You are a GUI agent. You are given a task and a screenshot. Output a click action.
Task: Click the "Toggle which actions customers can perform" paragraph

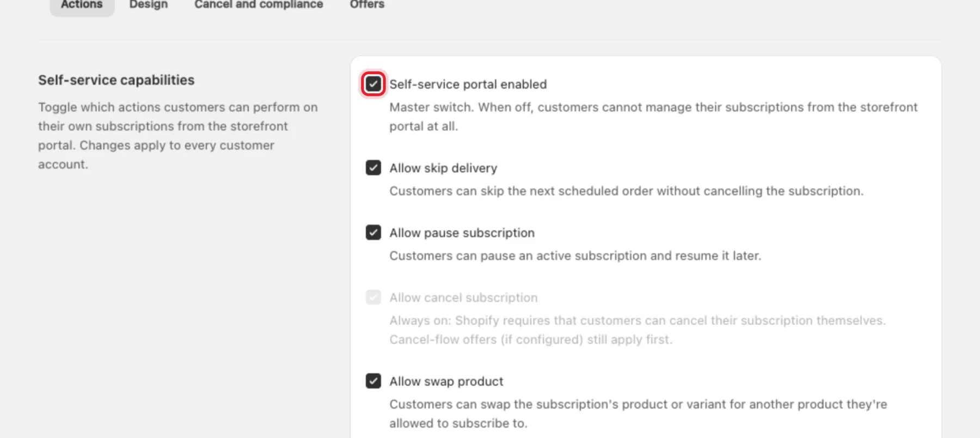click(x=178, y=136)
